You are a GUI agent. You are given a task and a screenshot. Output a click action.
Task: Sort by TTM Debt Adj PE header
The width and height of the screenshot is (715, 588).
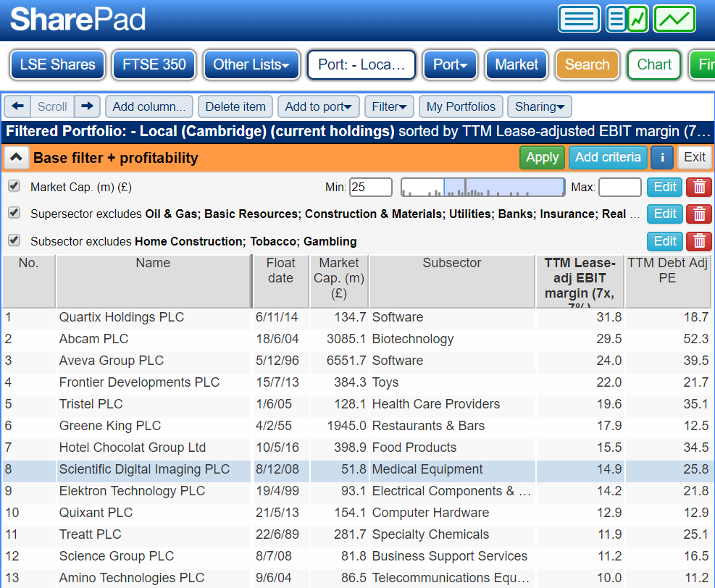pyautogui.click(x=667, y=281)
